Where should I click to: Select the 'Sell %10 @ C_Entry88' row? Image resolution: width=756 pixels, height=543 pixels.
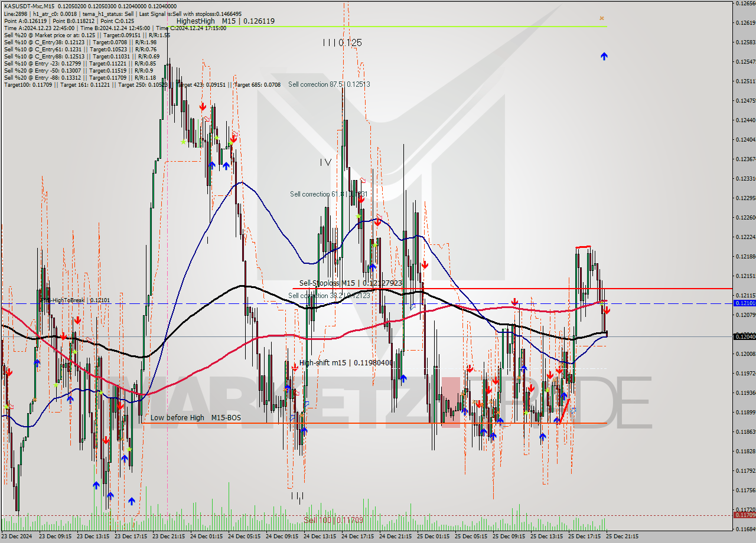[82, 57]
